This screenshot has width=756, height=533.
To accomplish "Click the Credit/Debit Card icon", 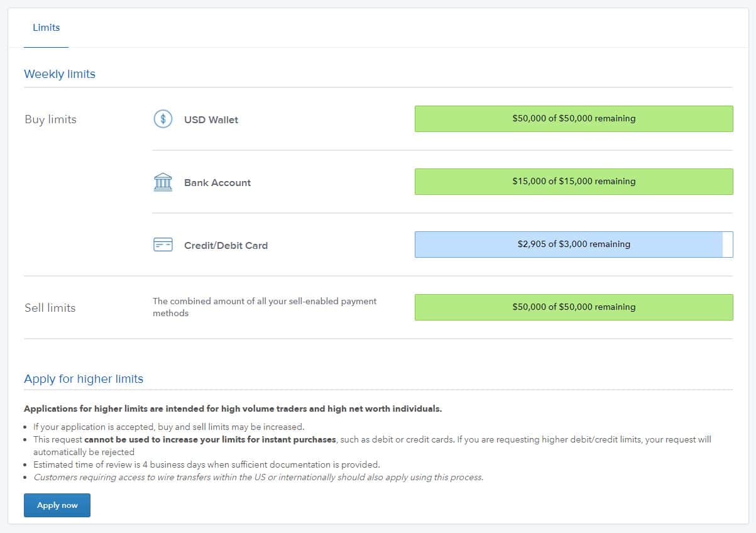I will tap(163, 244).
